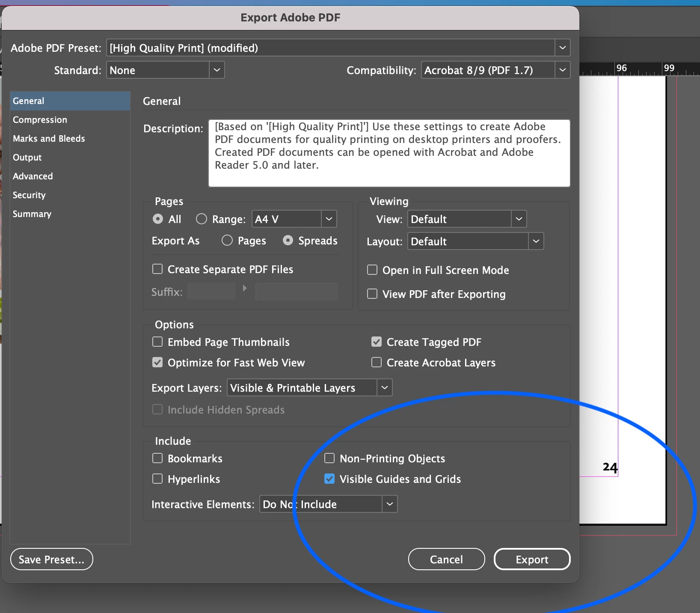The height and width of the screenshot is (613, 700).
Task: Enable Embed Page Thumbnails
Action: click(157, 342)
